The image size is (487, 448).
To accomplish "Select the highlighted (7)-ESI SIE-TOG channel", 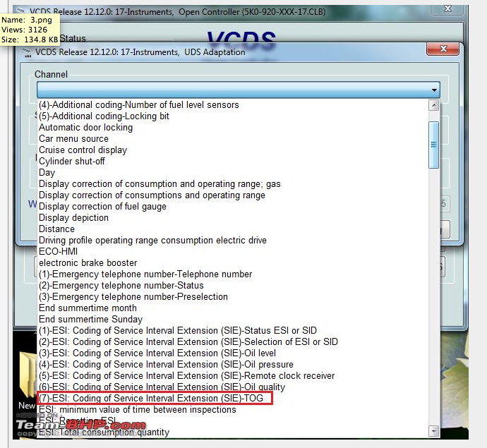I will (154, 399).
